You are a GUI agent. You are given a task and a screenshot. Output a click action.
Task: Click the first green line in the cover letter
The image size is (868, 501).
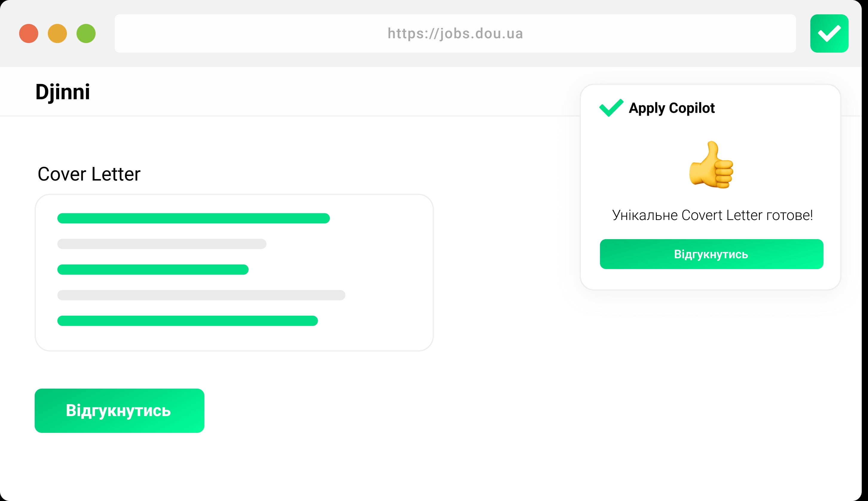click(193, 218)
